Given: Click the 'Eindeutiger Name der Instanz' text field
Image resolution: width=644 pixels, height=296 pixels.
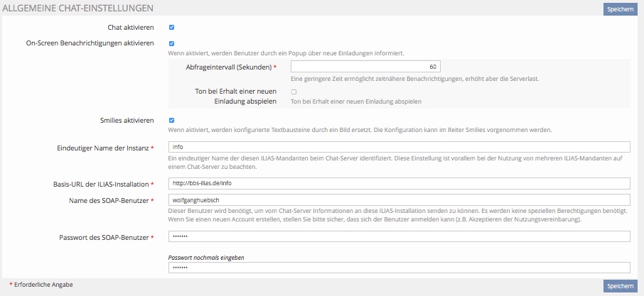Looking at the screenshot, I should [399, 147].
